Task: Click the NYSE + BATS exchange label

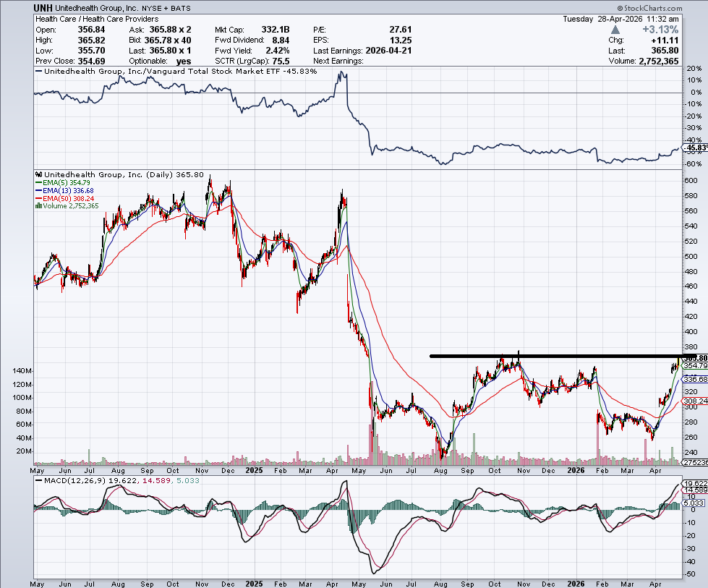Action: pos(166,8)
